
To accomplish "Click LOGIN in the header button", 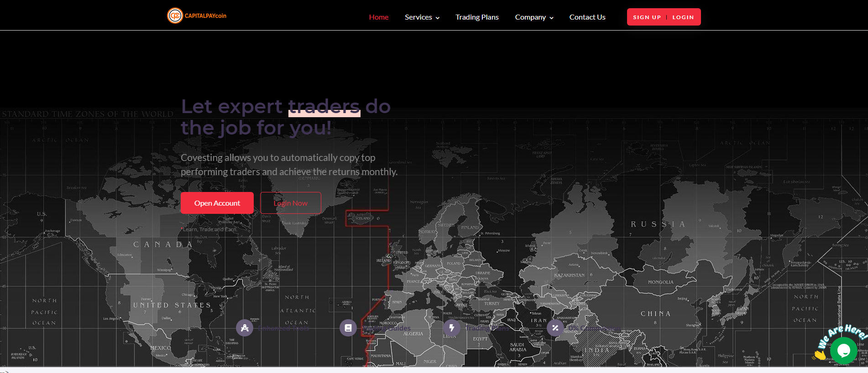I will [683, 17].
